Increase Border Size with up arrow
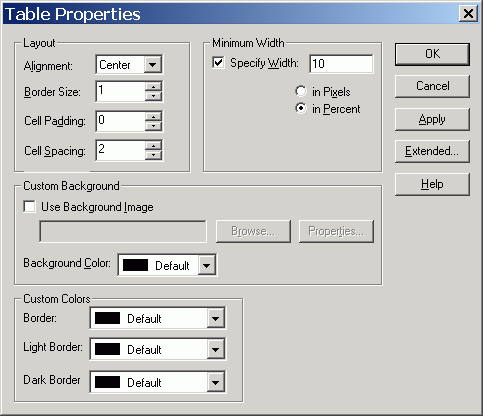This screenshot has height=416, width=483. (153, 87)
